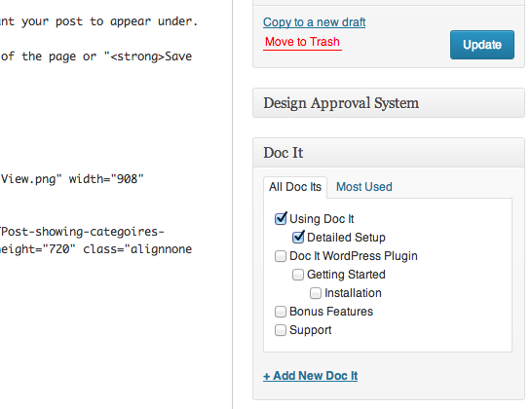This screenshot has height=409, width=532.
Task: Click the Move to Trash link
Action: (302, 42)
